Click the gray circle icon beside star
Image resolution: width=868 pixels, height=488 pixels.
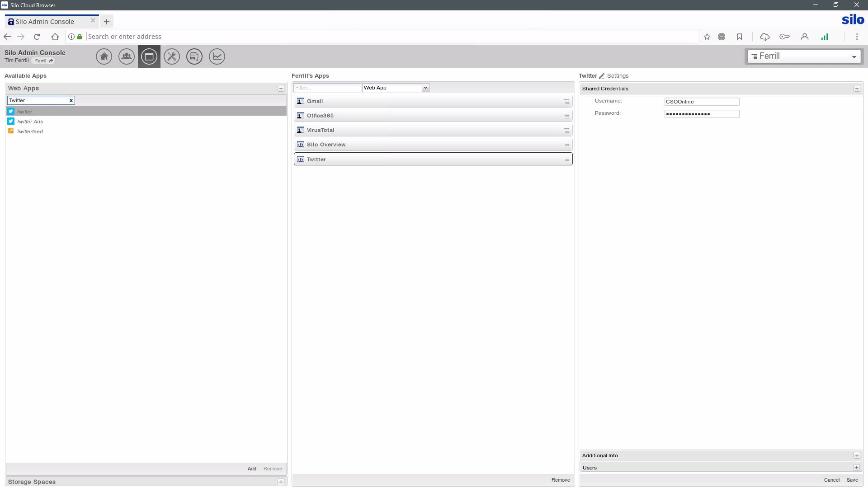722,37
